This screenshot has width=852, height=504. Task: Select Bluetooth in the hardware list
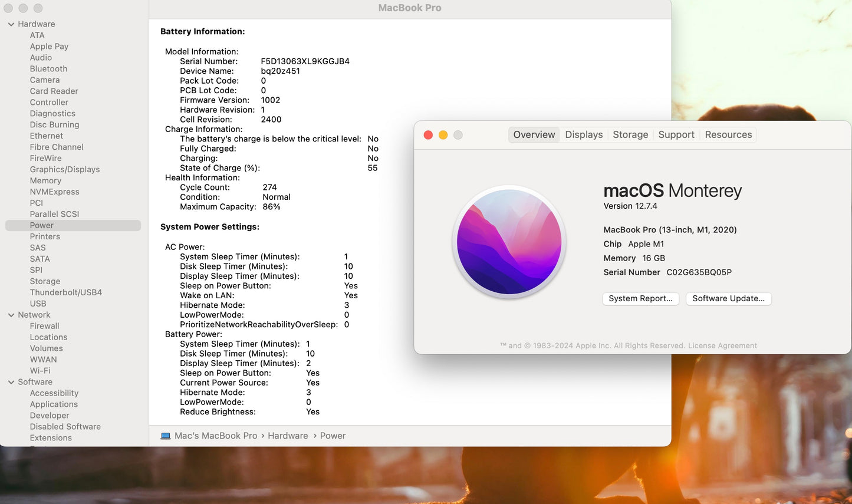48,69
